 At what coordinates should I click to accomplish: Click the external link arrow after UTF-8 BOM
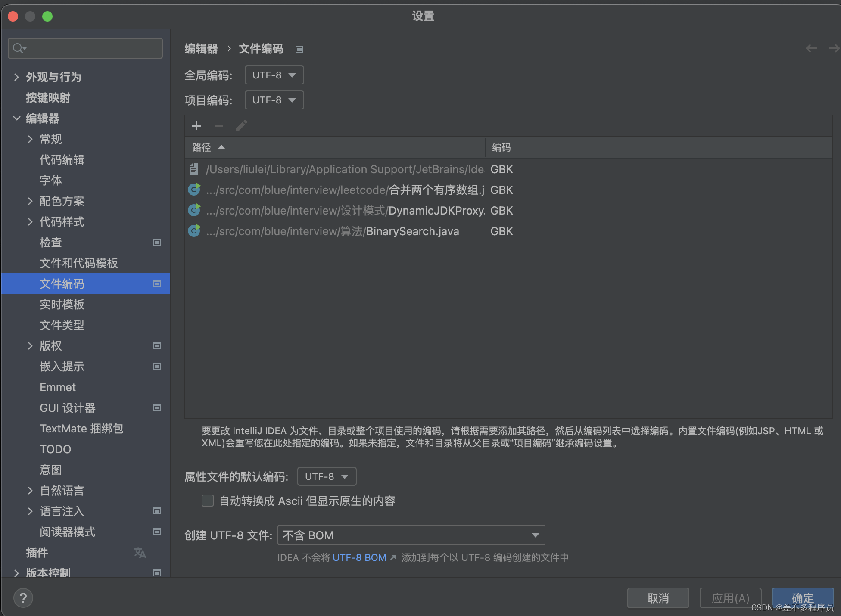pyautogui.click(x=392, y=557)
